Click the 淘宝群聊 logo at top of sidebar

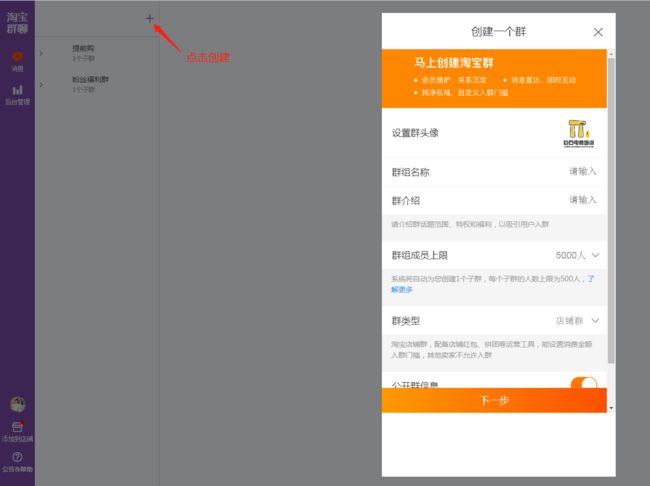pos(17,22)
